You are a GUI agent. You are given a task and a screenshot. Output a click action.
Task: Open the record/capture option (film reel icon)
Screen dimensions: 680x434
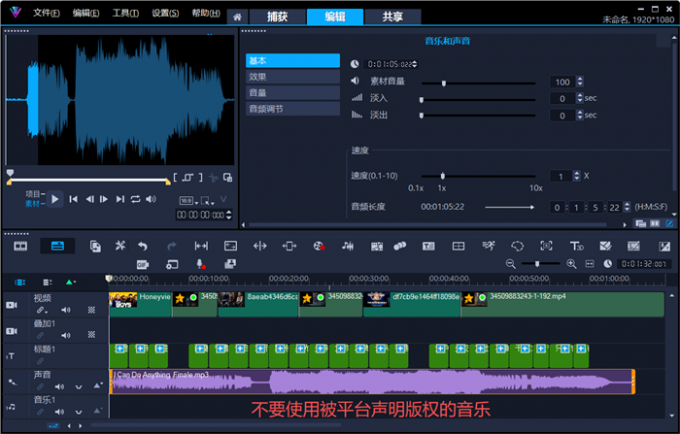319,246
